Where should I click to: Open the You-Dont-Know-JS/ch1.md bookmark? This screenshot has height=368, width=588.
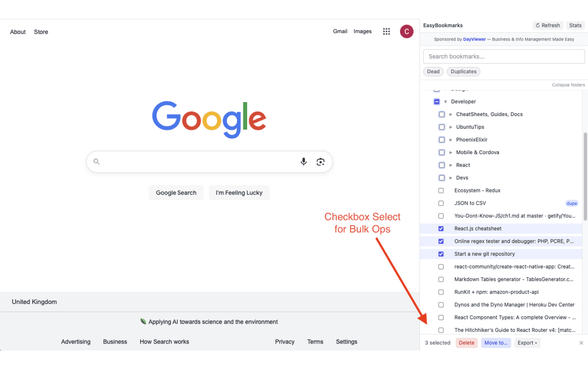pyautogui.click(x=514, y=216)
